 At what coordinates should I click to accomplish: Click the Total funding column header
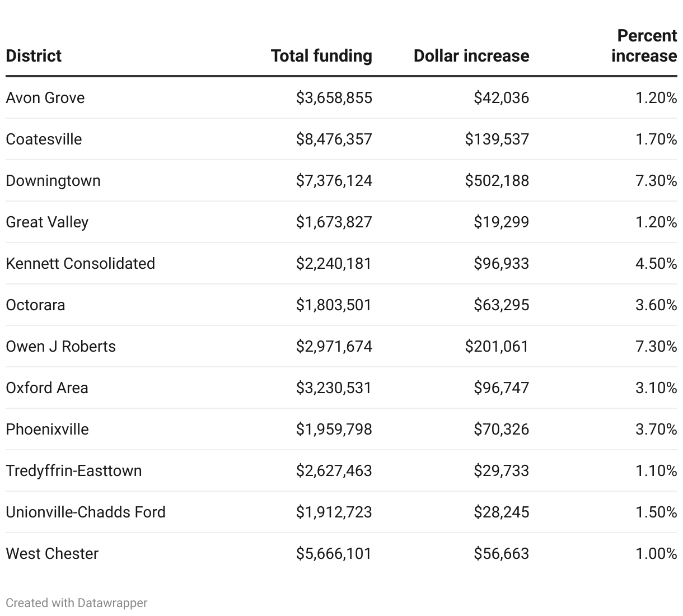click(321, 56)
